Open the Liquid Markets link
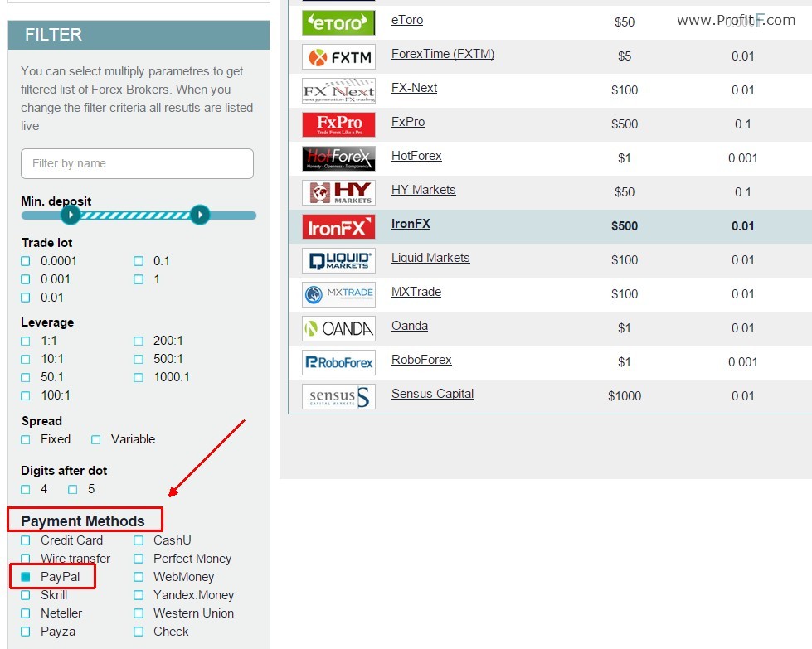Screen dimensions: 812x649 pyautogui.click(x=430, y=258)
